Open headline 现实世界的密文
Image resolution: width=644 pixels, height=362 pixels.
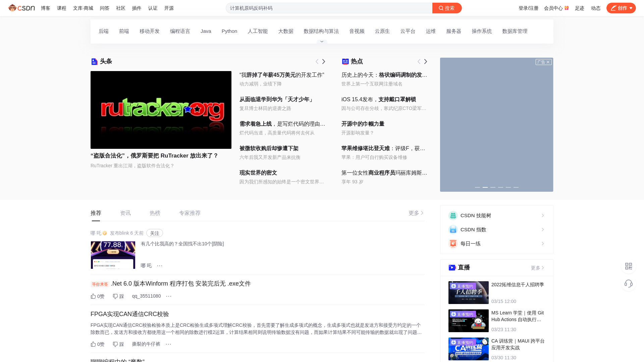point(258,173)
